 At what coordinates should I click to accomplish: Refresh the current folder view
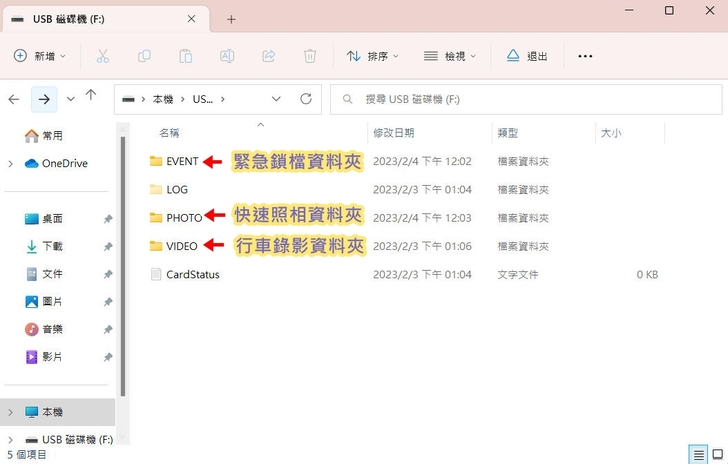click(x=306, y=99)
